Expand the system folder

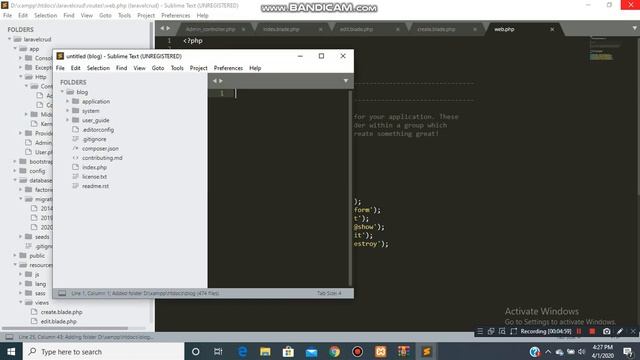(68, 111)
